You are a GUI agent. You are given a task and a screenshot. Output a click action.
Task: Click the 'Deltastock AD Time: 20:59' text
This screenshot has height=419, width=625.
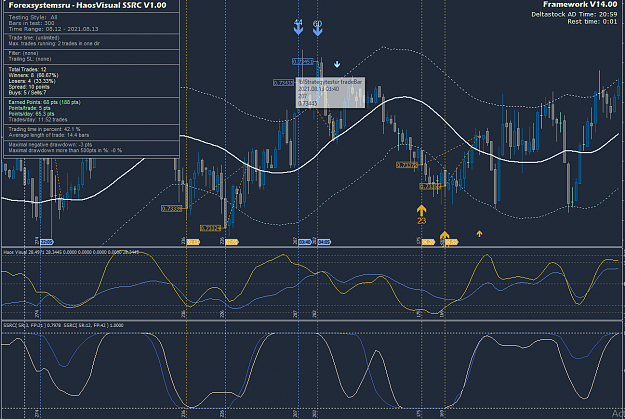pos(574,14)
